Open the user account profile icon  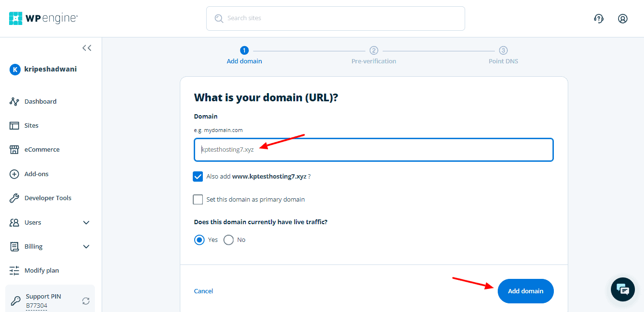click(x=622, y=19)
